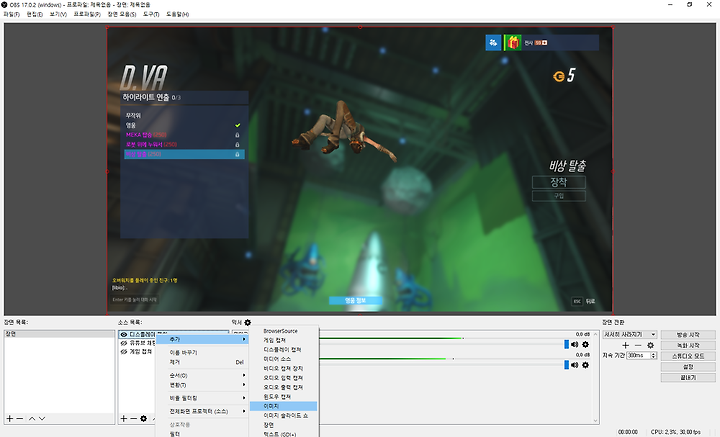Remove scene transition with minus icon

(638, 345)
